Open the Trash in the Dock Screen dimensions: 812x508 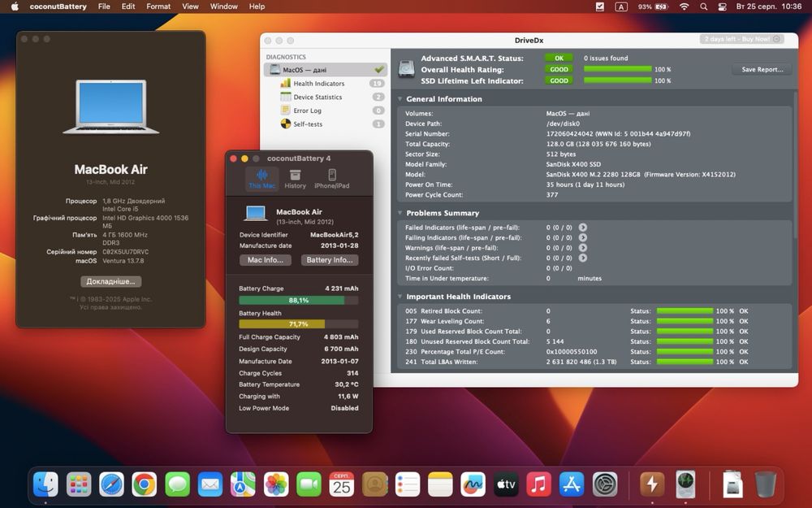766,484
